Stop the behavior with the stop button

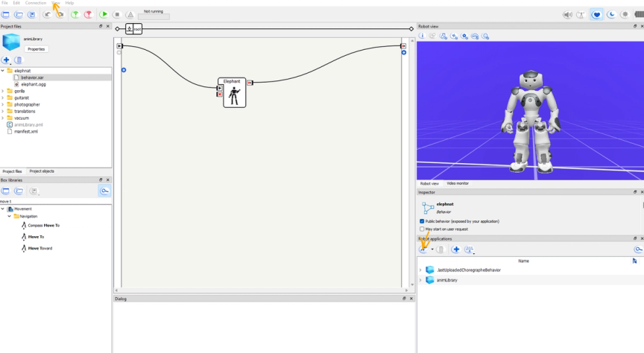117,15
